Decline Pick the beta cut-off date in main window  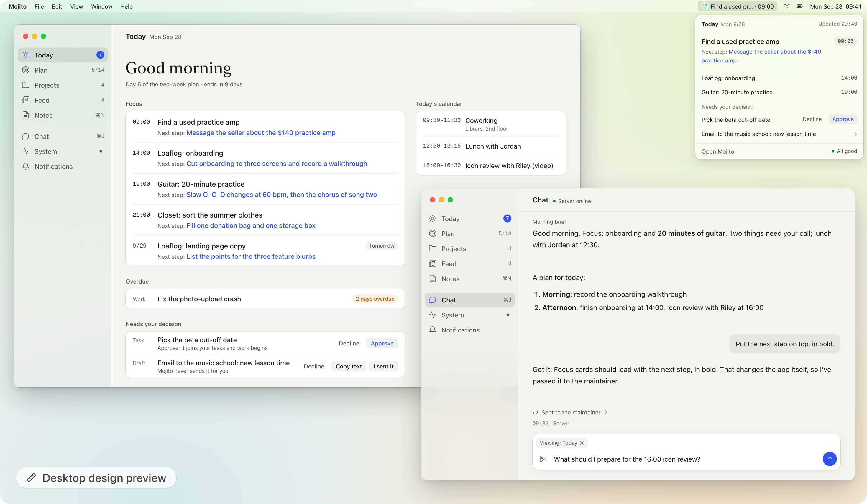tap(349, 343)
